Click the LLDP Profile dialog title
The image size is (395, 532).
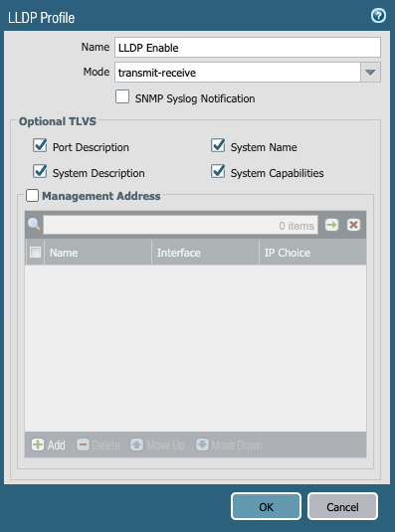41,18
